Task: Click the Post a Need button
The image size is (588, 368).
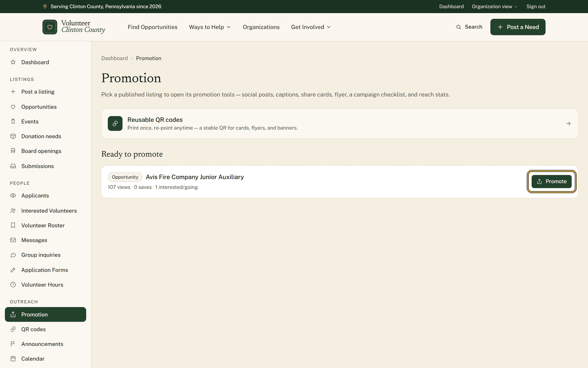Action: coord(518,27)
